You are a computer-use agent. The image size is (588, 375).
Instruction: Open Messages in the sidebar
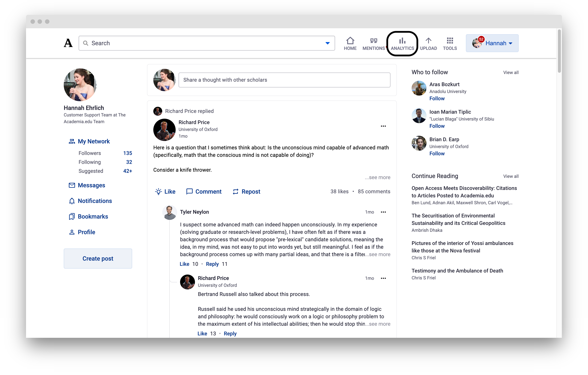coord(91,185)
